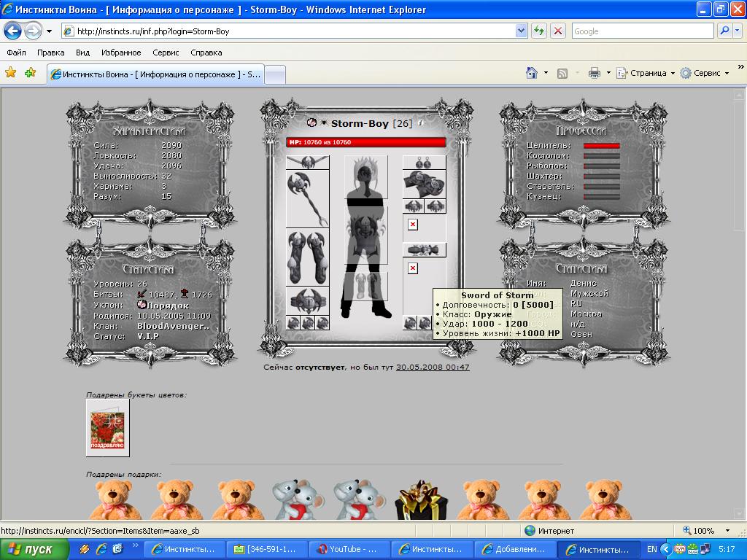Viewport: 747px width, 560px height.
Task: Click the Print icon in the toolbar
Action: coord(594,74)
